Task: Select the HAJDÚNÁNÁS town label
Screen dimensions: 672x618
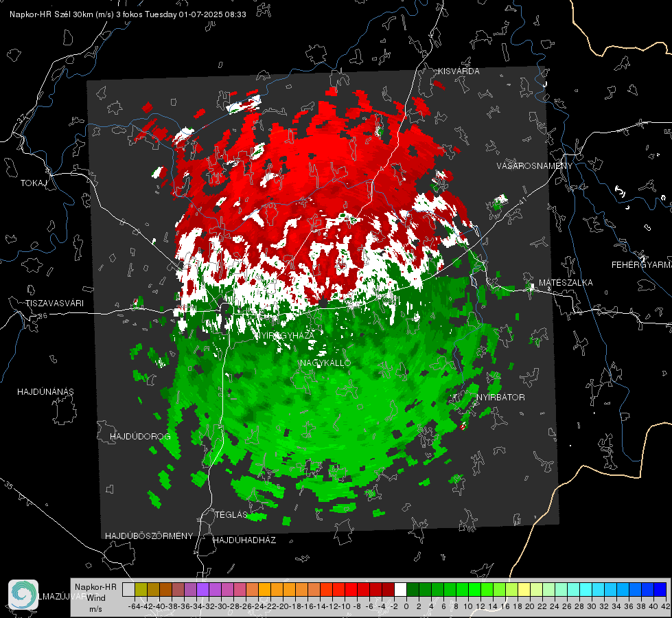Action: (45, 391)
